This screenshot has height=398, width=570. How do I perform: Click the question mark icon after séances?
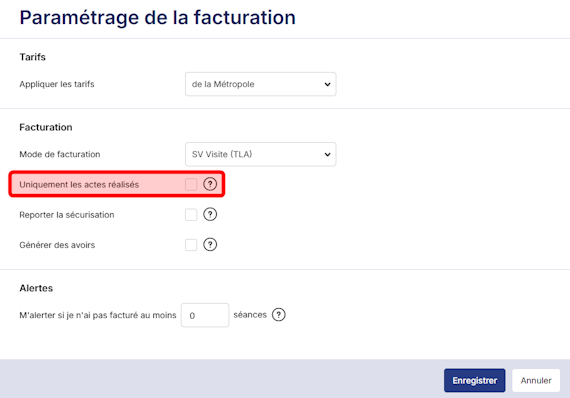click(278, 315)
